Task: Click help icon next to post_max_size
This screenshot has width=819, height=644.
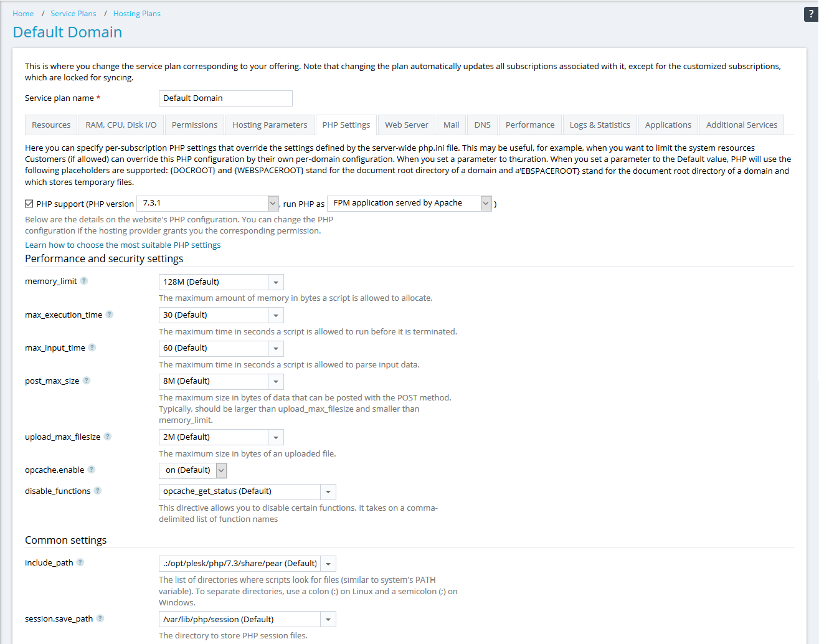Action: point(87,381)
